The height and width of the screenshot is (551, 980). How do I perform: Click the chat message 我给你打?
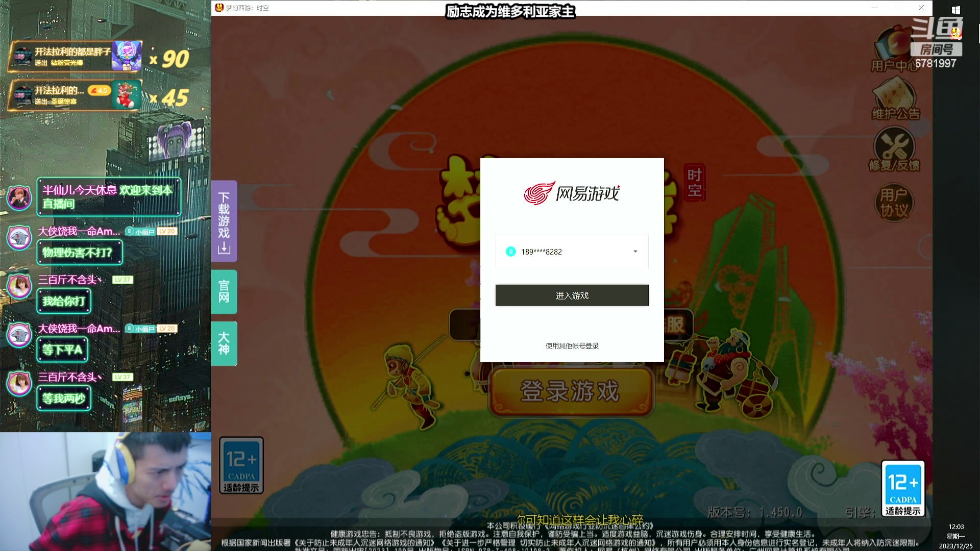(x=64, y=301)
